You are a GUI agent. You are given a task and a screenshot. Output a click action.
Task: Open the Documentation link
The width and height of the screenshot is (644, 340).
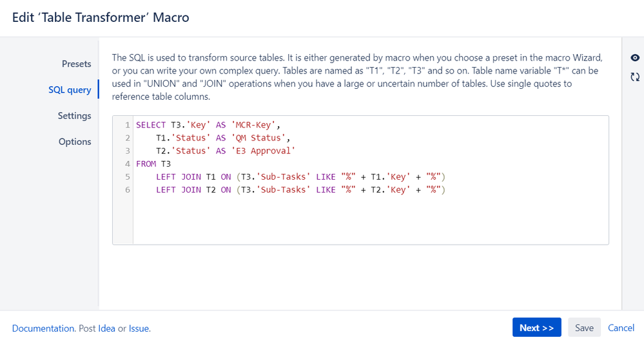[43, 328]
